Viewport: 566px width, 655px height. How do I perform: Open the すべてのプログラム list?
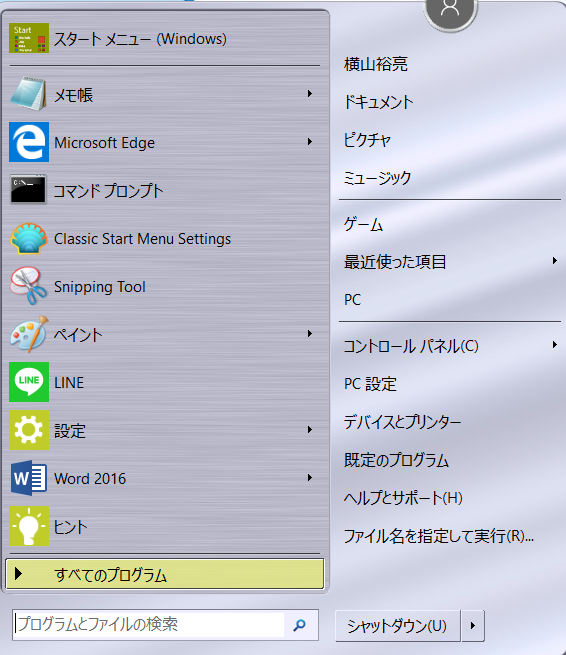click(165, 574)
